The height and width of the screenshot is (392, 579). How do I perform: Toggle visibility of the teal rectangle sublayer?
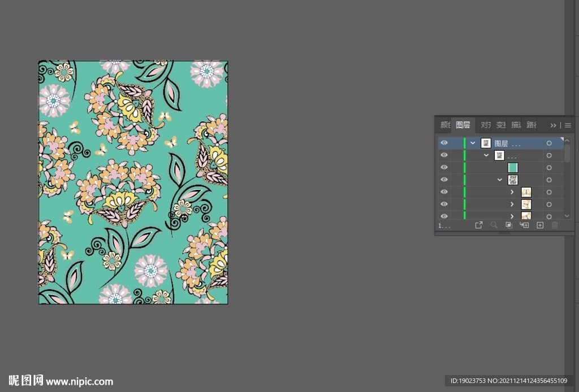pyautogui.click(x=444, y=168)
